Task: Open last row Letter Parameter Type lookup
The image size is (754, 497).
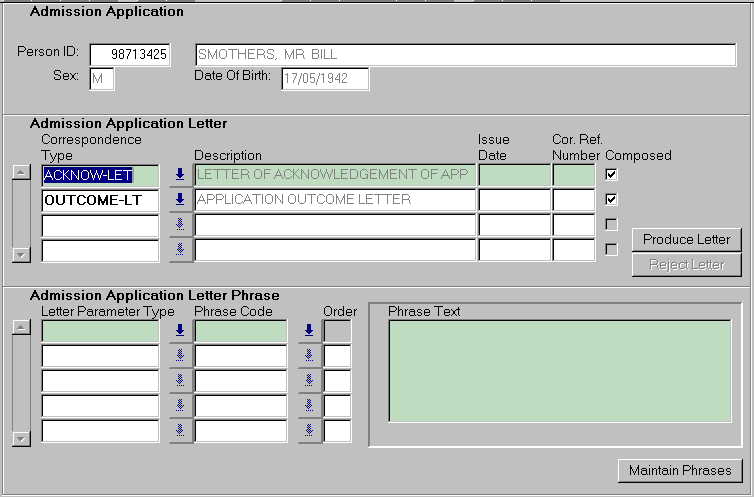Action: tap(180, 431)
